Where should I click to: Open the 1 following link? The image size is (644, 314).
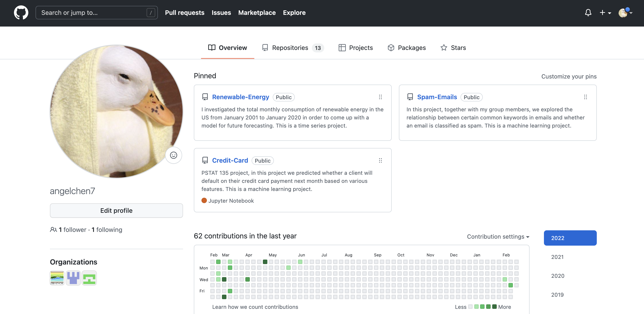pos(107,229)
